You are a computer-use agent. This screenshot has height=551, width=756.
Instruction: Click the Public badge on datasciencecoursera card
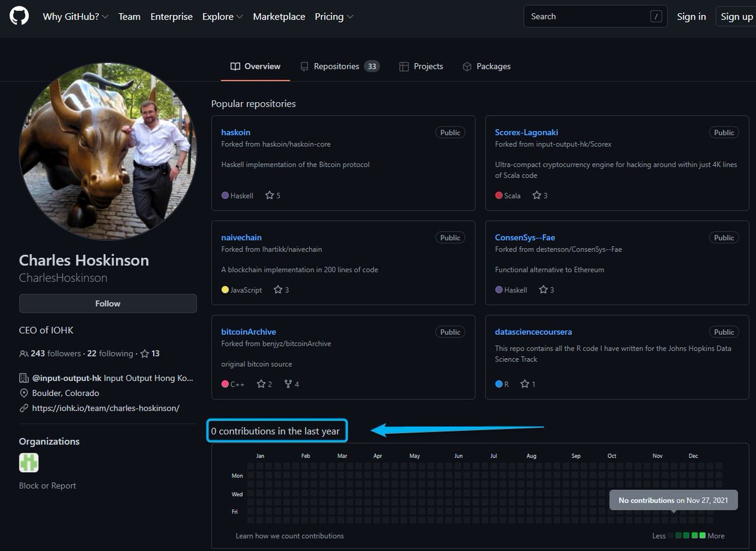724,332
